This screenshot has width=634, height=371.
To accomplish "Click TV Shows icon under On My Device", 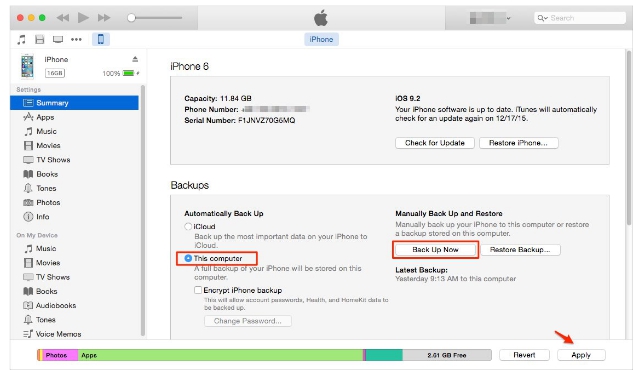I will [28, 277].
